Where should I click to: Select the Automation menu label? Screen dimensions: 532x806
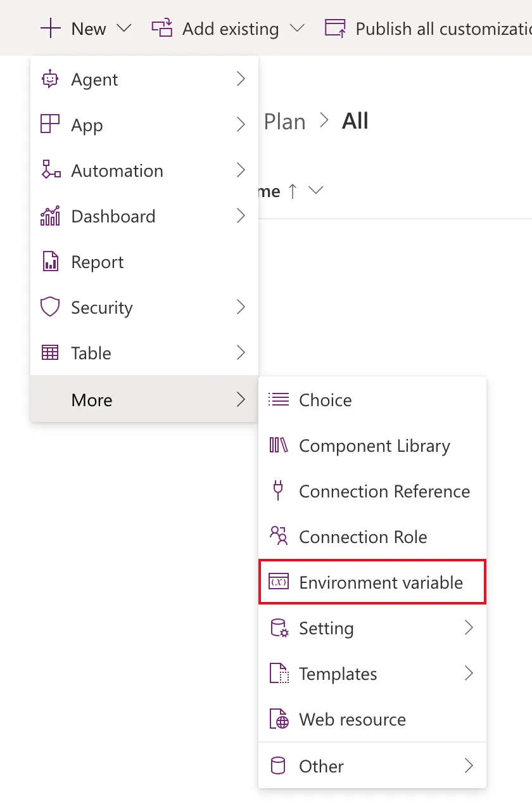117,171
